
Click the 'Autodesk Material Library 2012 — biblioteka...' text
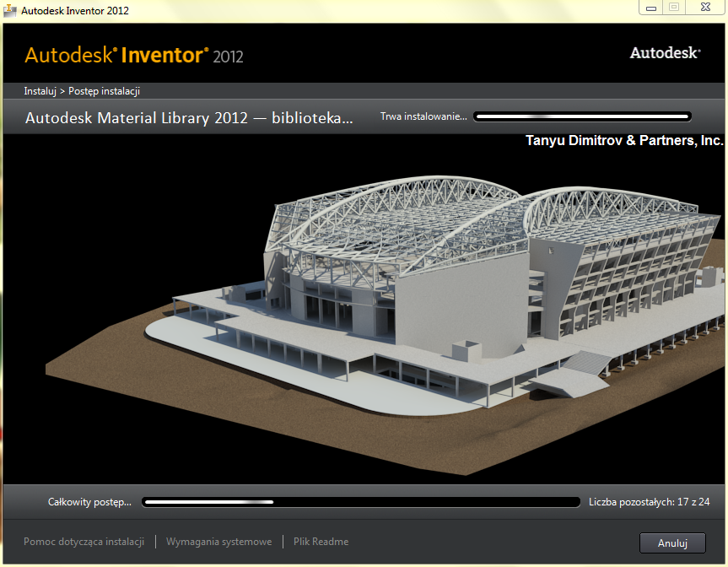tap(189, 118)
